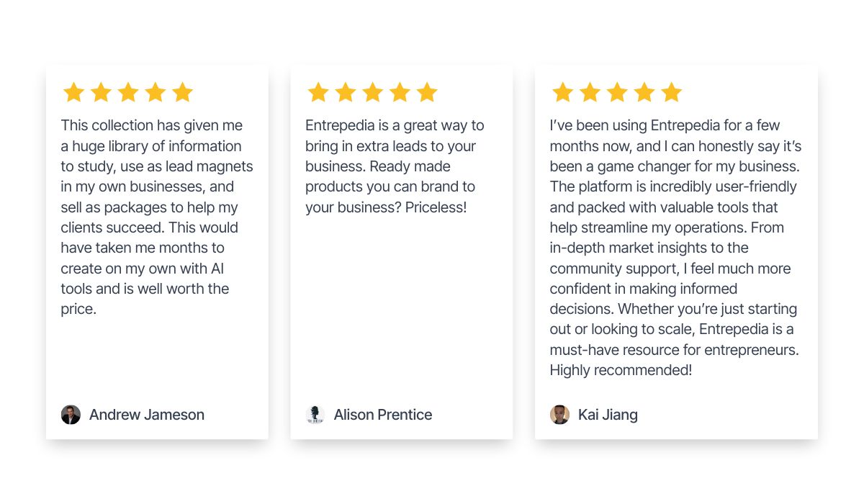Click first star in Andrew Jameson's review
The height and width of the screenshot is (504, 864).
click(73, 92)
